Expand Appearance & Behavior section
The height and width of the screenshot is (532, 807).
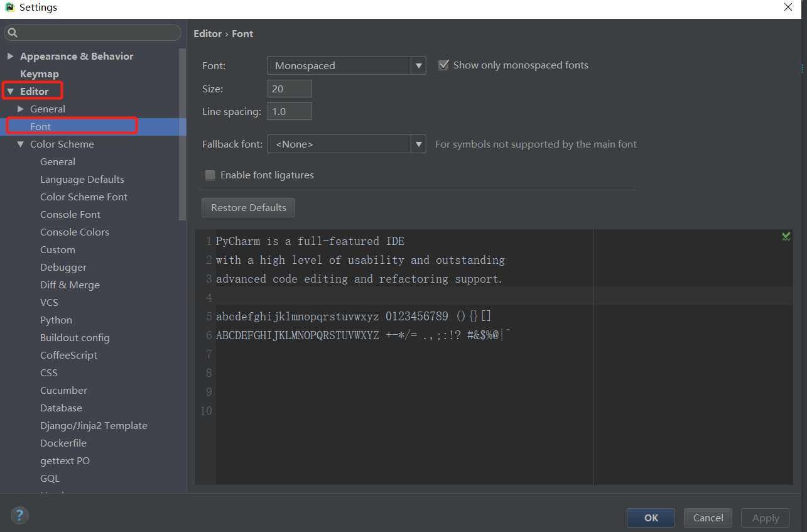pos(10,56)
